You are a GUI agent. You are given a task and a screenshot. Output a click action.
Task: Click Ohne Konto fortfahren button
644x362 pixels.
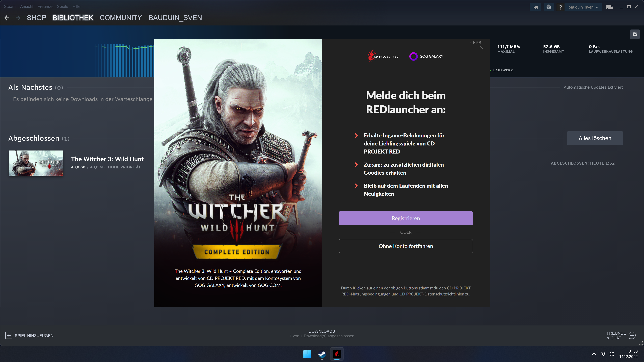(406, 246)
